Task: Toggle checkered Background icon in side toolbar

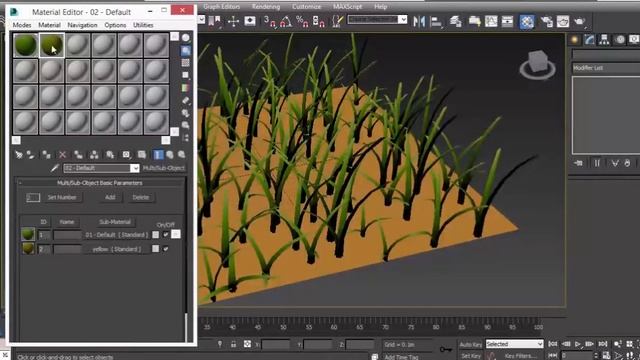Action: coord(186,63)
